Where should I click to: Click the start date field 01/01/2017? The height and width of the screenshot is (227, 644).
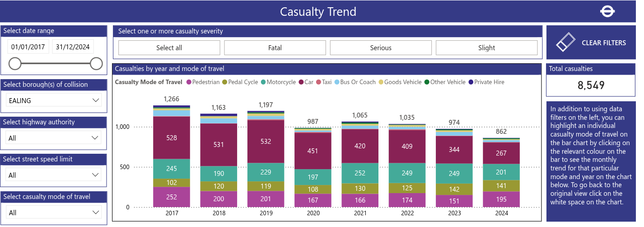tap(28, 47)
